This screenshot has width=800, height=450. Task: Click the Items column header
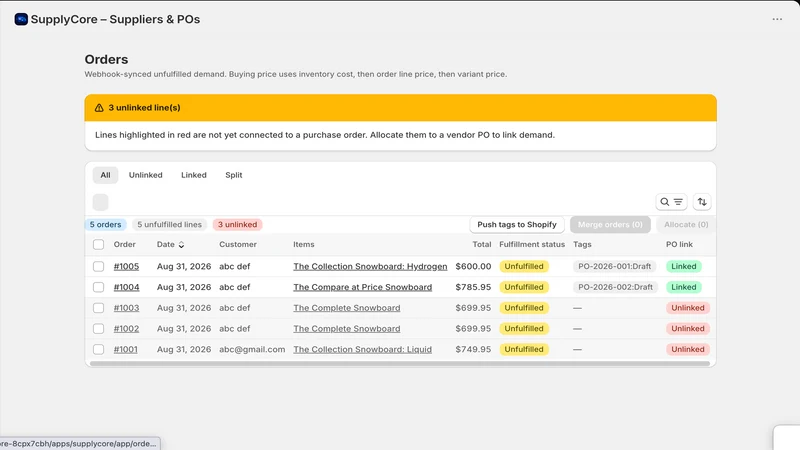point(304,244)
